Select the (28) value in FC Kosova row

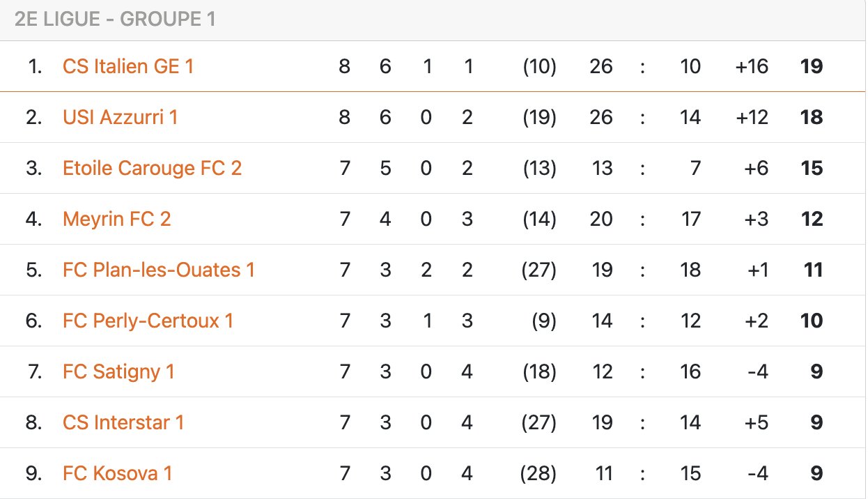[538, 473]
